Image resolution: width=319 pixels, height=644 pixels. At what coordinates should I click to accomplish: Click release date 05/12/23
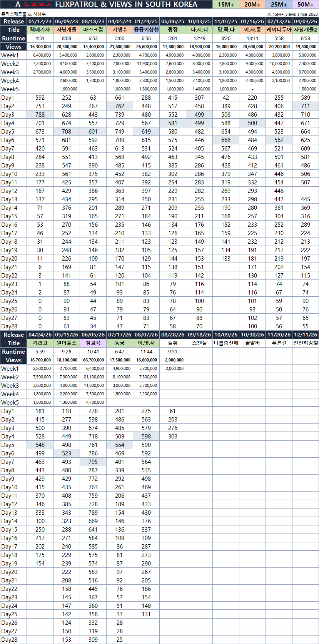[40, 21]
